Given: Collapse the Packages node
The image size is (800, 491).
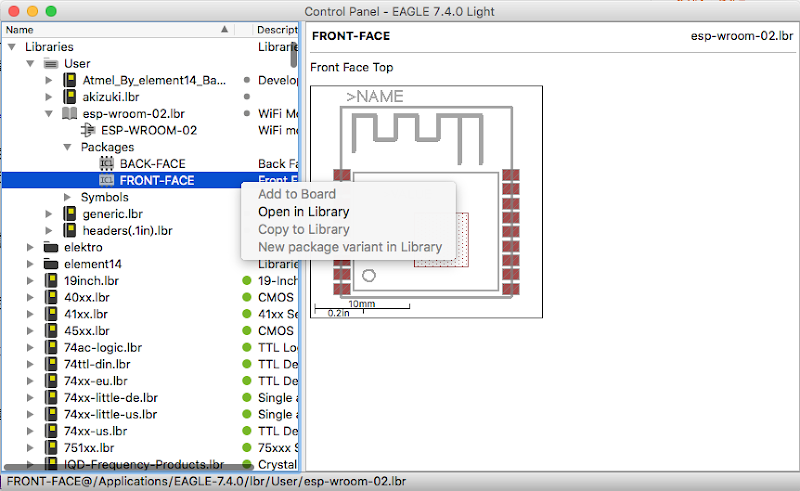Looking at the screenshot, I should pos(67,147).
